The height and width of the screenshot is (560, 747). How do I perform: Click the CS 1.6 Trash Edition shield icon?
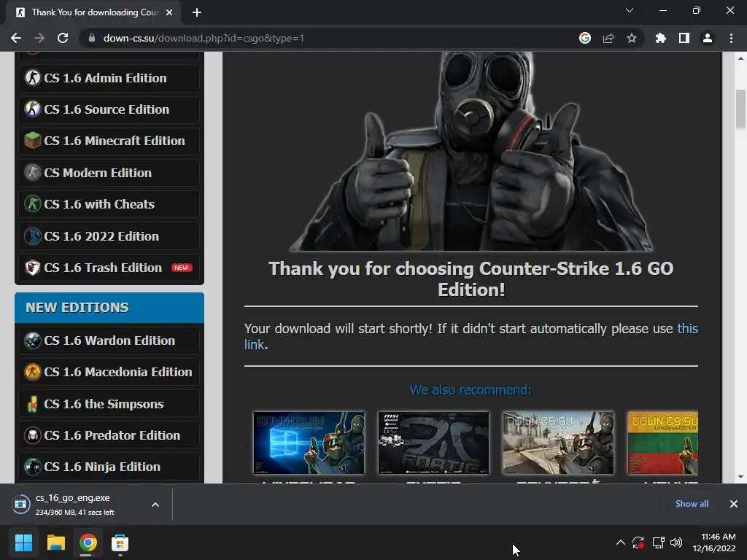(x=32, y=267)
